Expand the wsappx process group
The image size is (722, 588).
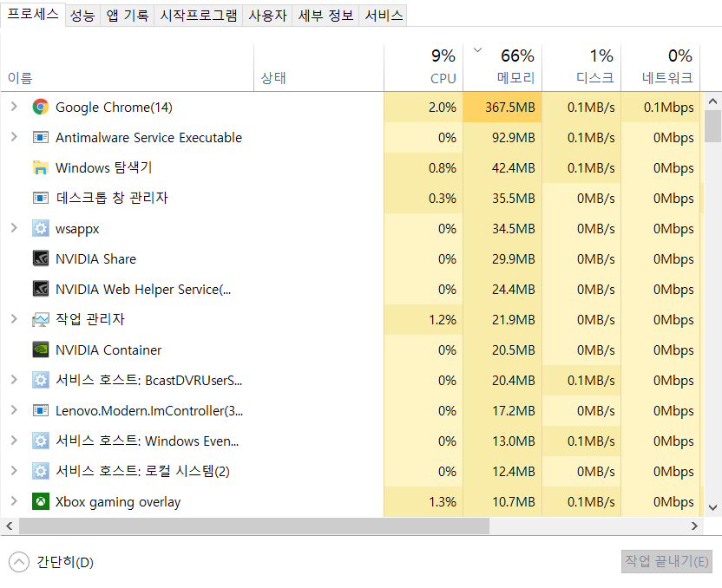14,228
